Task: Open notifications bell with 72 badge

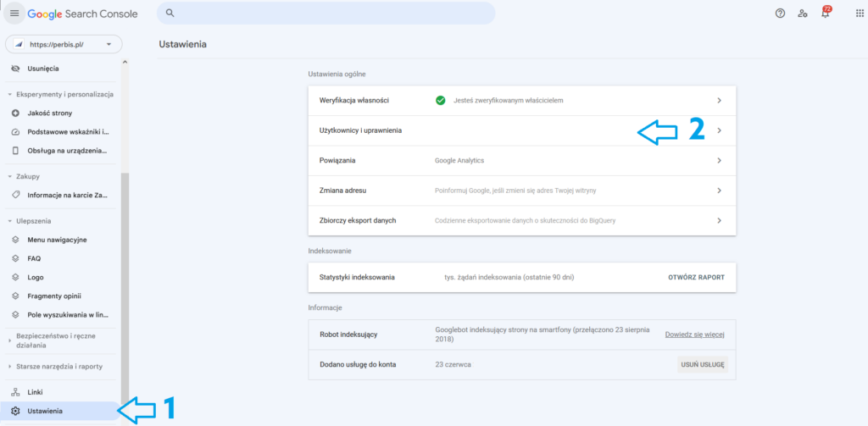Action: [825, 14]
